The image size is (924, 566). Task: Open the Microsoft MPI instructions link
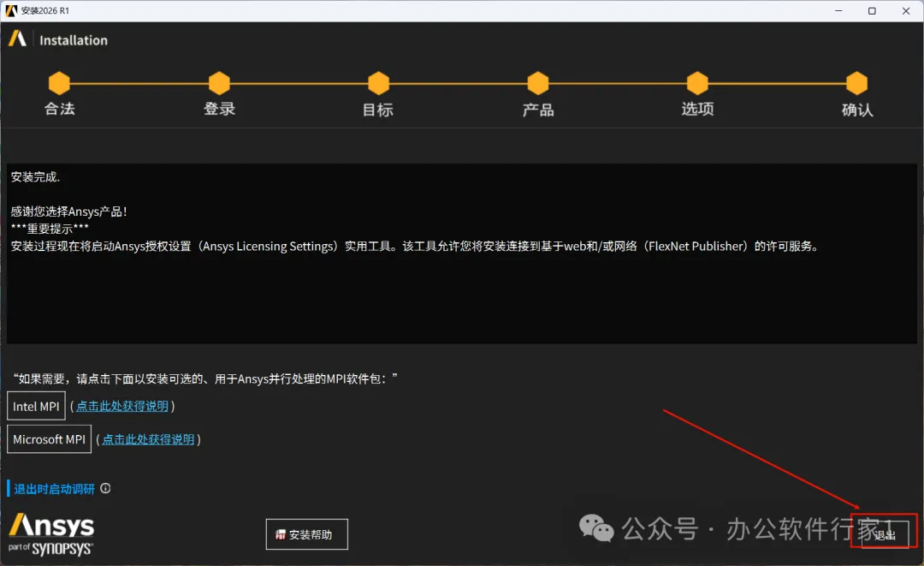148,440
